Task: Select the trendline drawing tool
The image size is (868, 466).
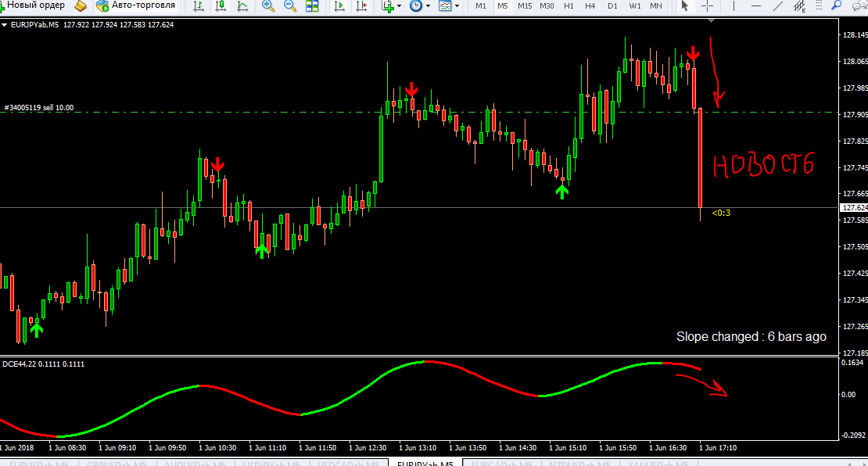Action: coord(778,6)
